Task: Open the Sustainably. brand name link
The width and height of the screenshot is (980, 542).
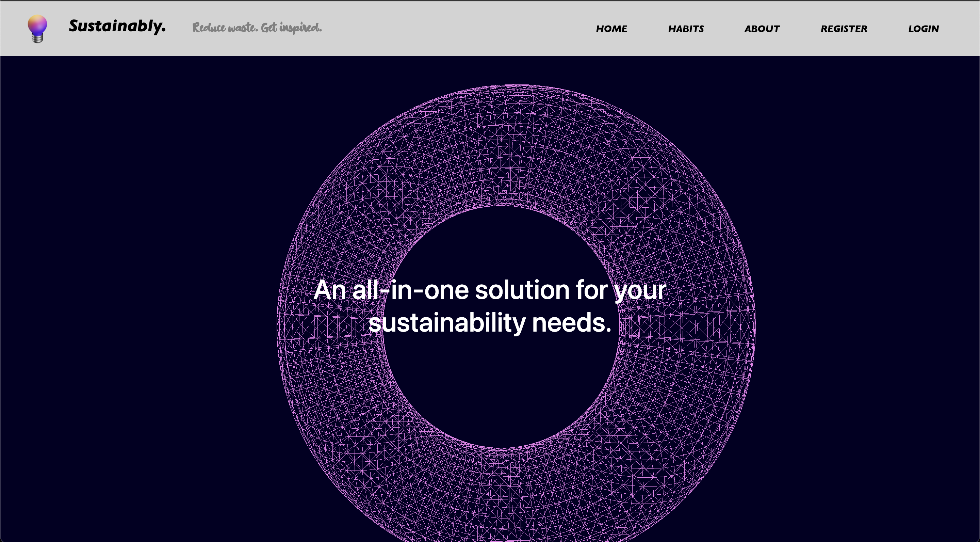Action: 117,26
